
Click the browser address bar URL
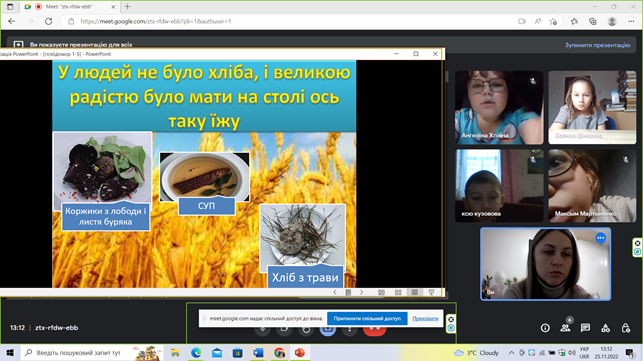[156, 21]
